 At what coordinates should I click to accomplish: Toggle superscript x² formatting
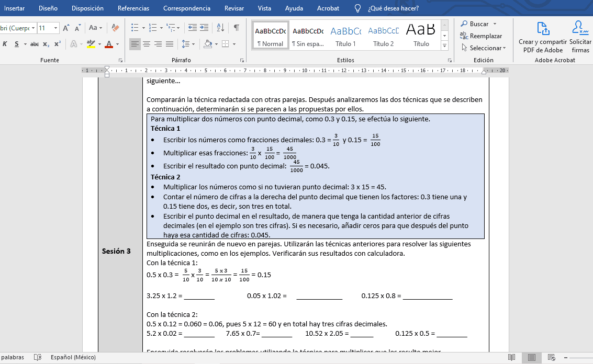coord(58,44)
